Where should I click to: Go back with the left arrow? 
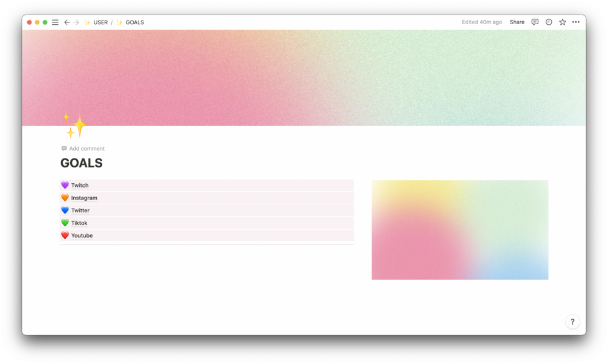[x=67, y=22]
